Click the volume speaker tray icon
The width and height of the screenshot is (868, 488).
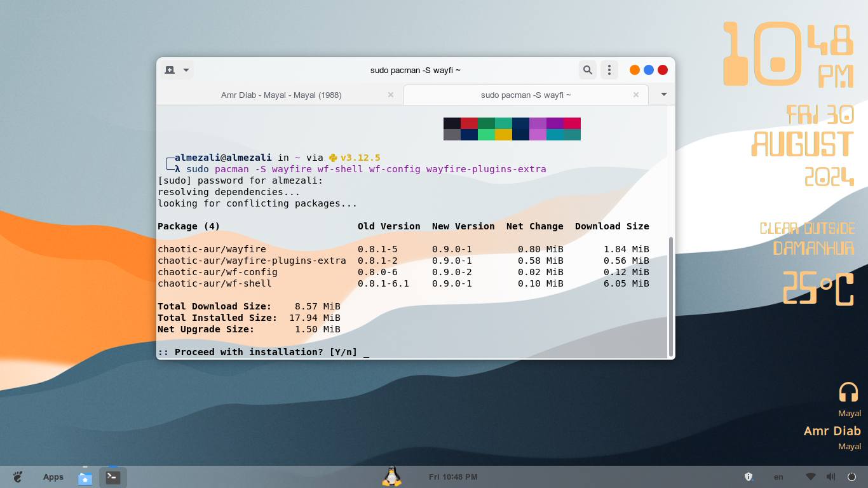831,477
